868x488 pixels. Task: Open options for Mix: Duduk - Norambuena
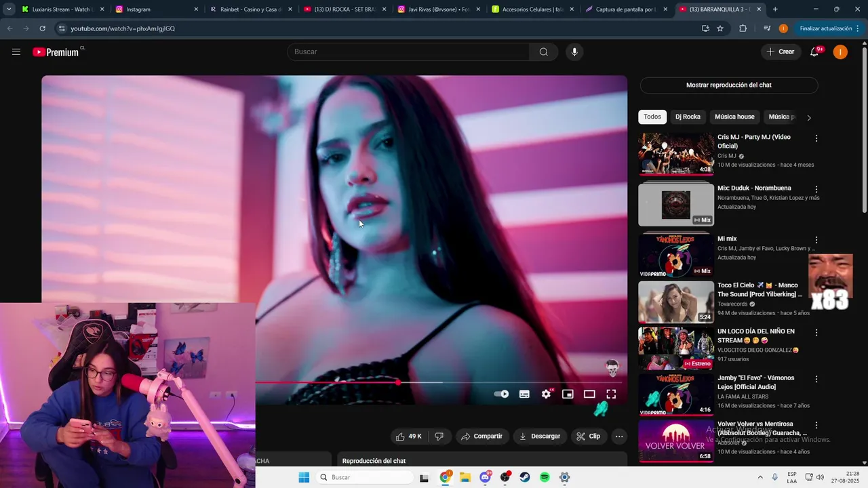[816, 189]
